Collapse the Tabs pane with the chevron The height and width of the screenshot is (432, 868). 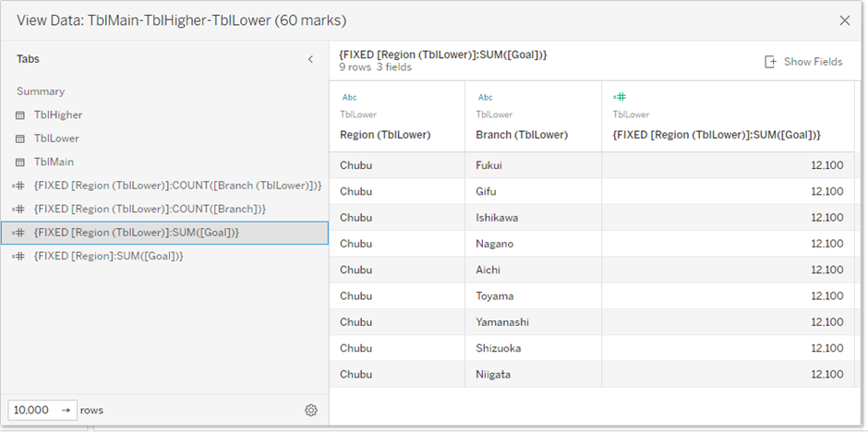pyautogui.click(x=310, y=59)
